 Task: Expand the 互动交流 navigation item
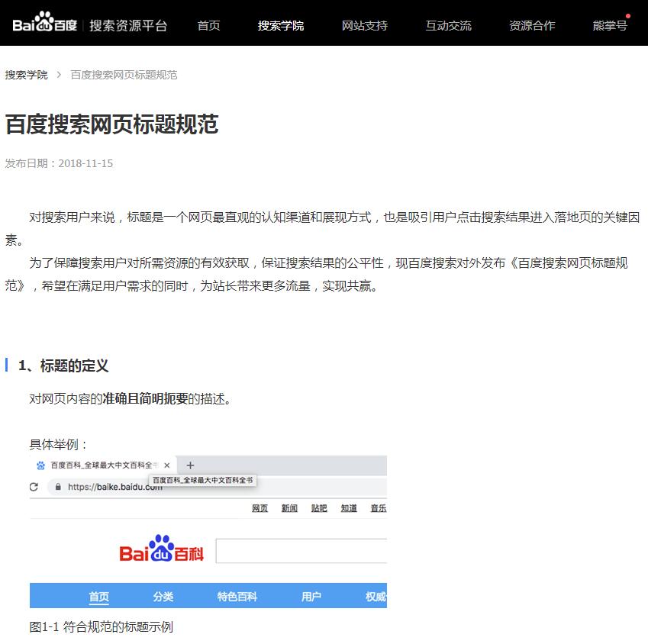point(449,26)
